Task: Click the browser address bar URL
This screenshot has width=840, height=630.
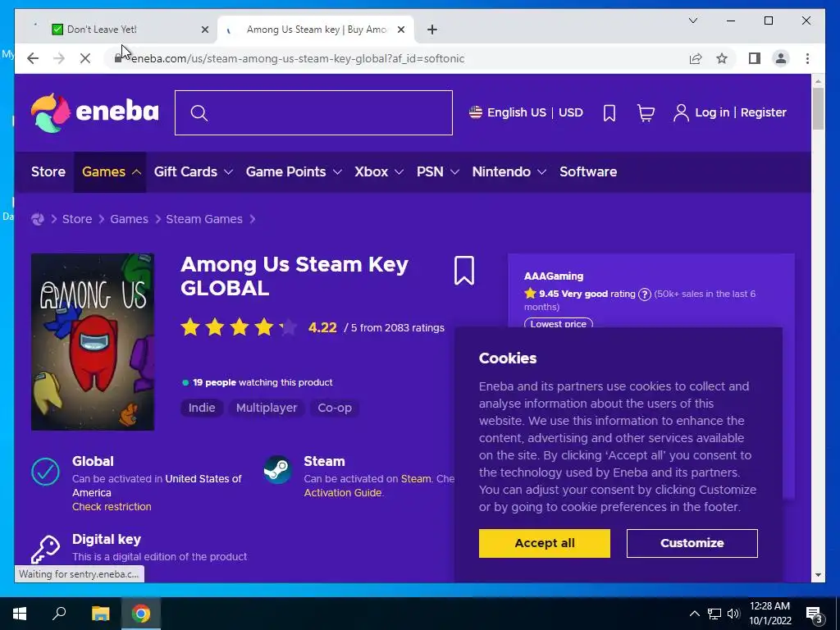Action: coord(298,58)
